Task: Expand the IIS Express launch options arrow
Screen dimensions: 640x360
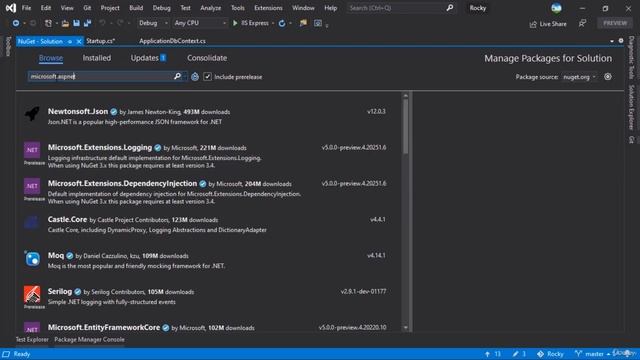Action: coord(273,24)
